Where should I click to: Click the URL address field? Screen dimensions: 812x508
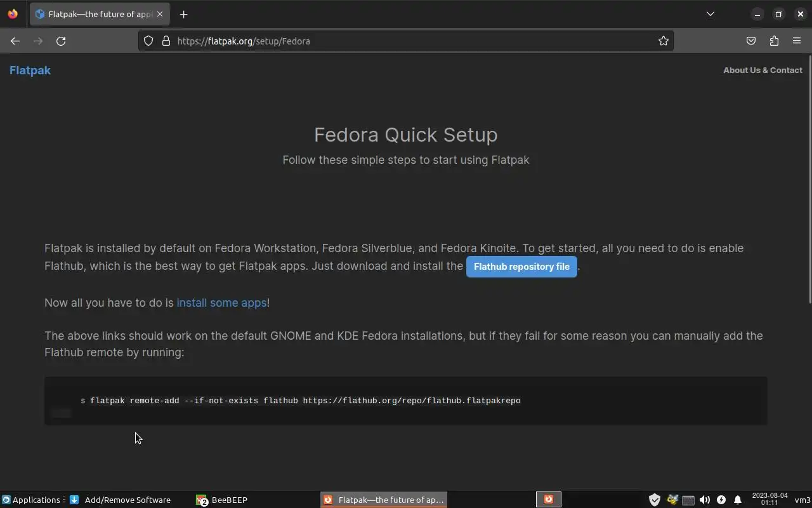click(406, 41)
